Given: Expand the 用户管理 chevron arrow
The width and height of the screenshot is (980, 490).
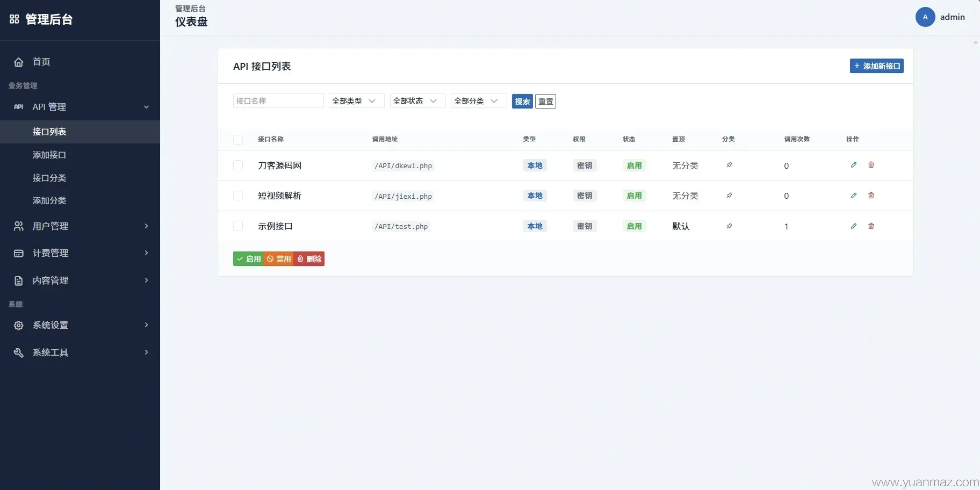Looking at the screenshot, I should 146,226.
